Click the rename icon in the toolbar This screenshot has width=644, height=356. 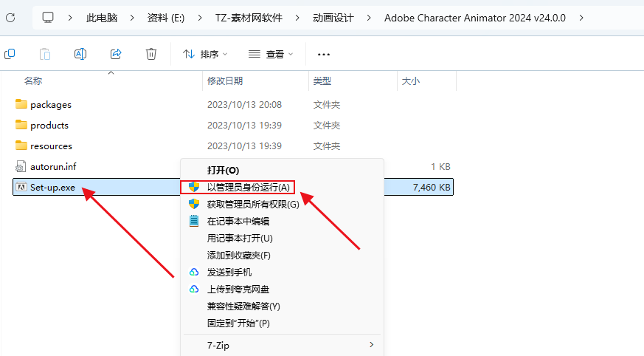[80, 54]
